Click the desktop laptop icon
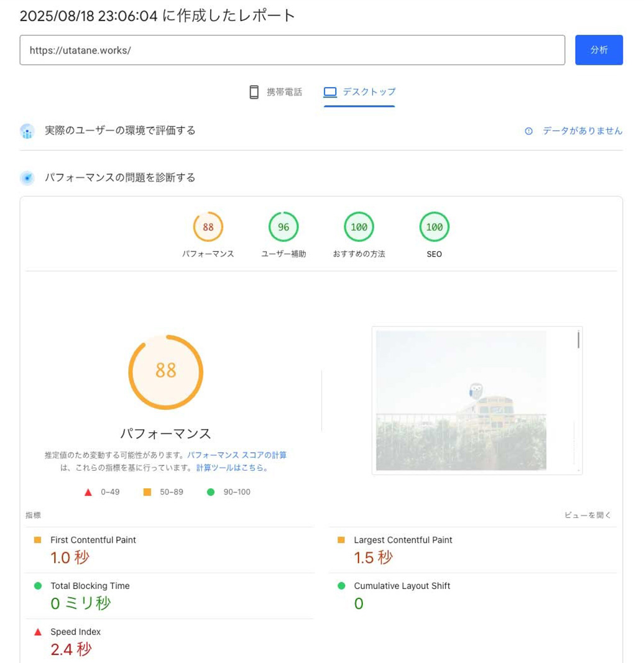This screenshot has height=663, width=644. click(x=330, y=92)
